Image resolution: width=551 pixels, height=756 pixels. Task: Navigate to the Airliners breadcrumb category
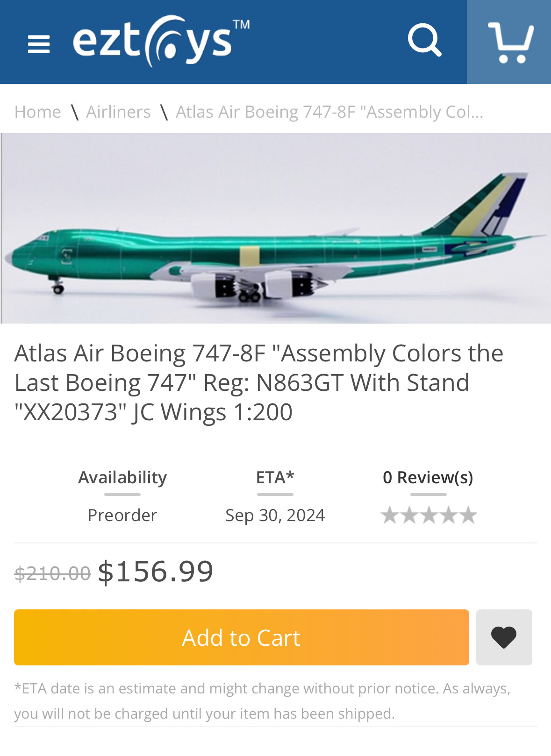[x=118, y=112]
